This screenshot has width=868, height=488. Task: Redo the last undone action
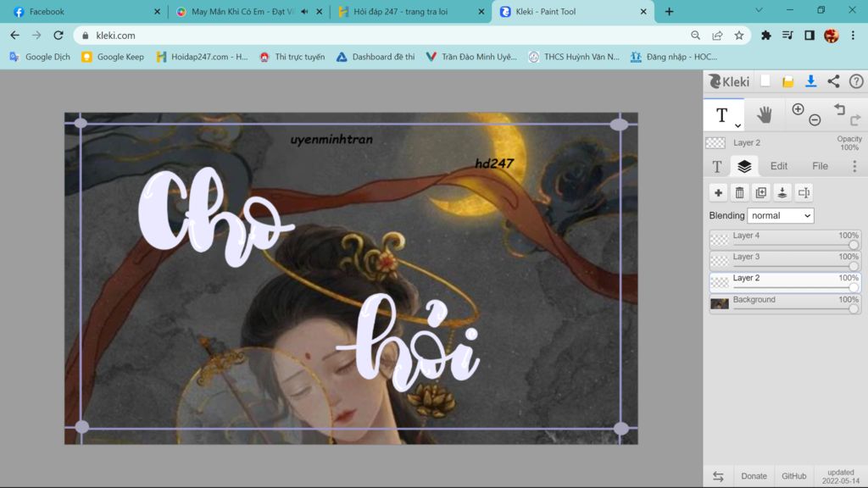point(855,119)
